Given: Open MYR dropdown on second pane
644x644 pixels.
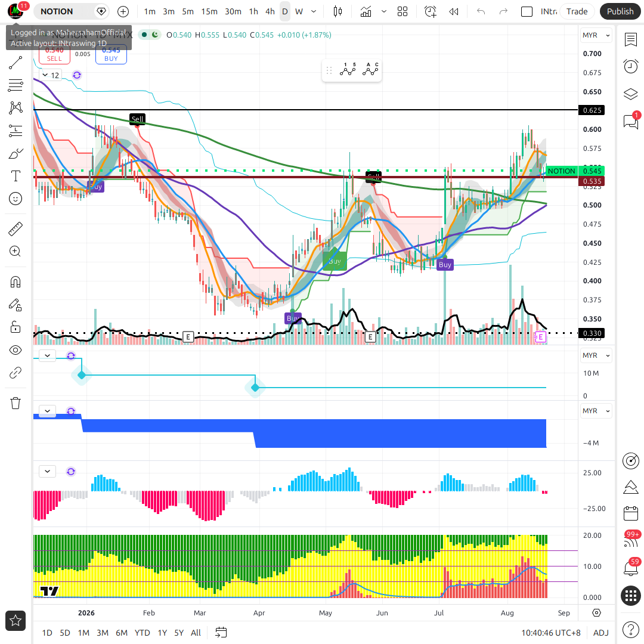Looking at the screenshot, I should tap(596, 355).
